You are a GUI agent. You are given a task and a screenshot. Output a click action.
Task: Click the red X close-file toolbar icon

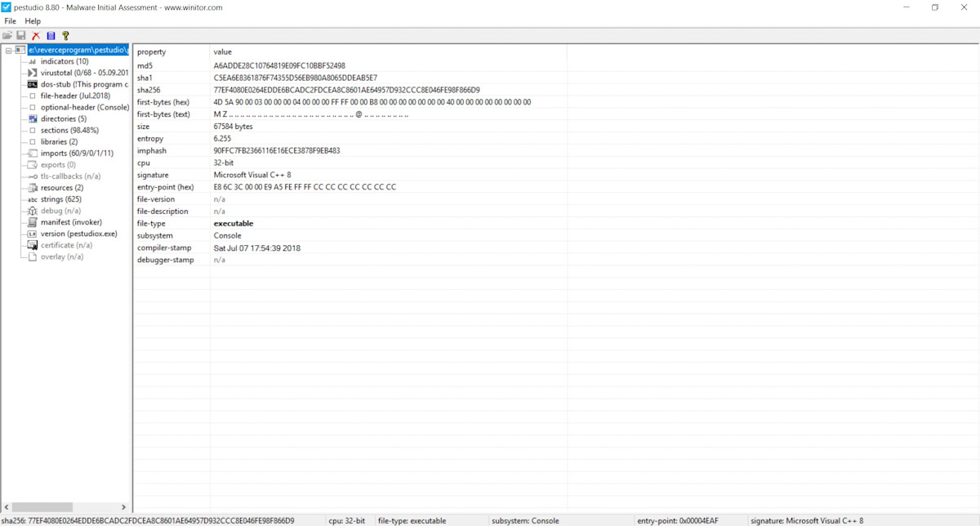tap(36, 36)
